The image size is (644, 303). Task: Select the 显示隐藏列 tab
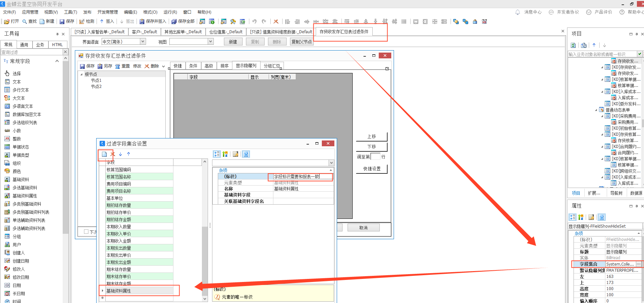(246, 66)
